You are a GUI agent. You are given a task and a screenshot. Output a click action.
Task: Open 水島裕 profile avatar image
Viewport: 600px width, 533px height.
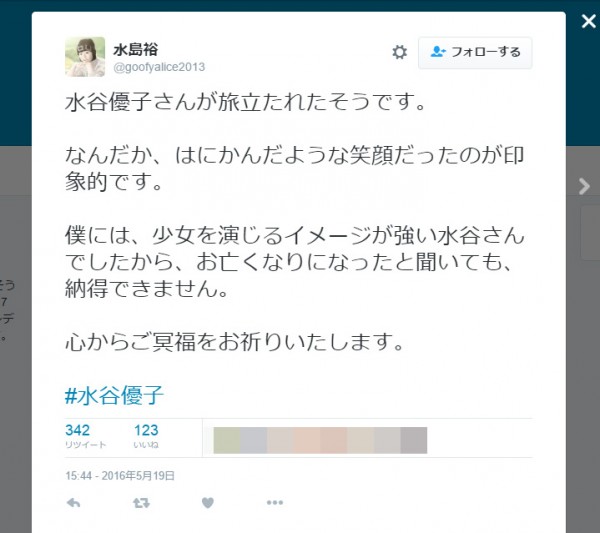(85, 57)
